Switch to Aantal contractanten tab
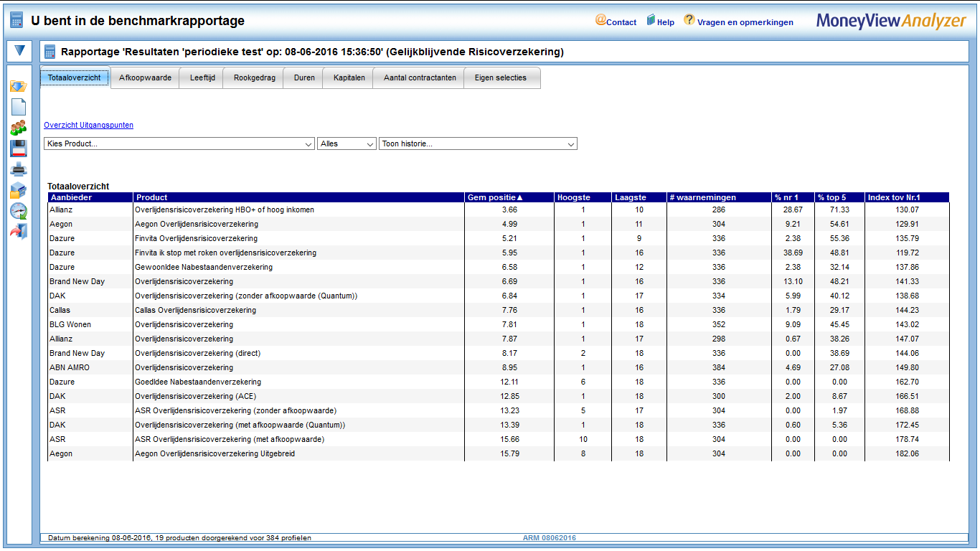The width and height of the screenshot is (980, 551). pos(419,77)
